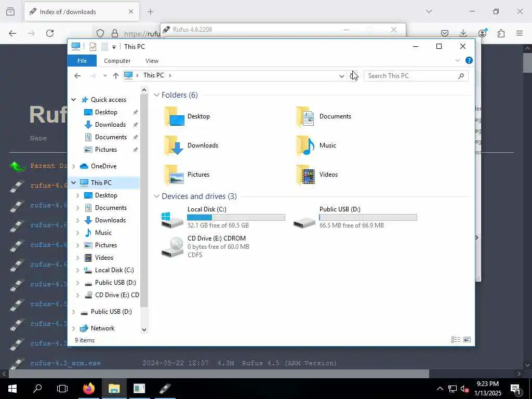Save page to Pocket icon in Firefox
532x399 pixels.
point(445,33)
